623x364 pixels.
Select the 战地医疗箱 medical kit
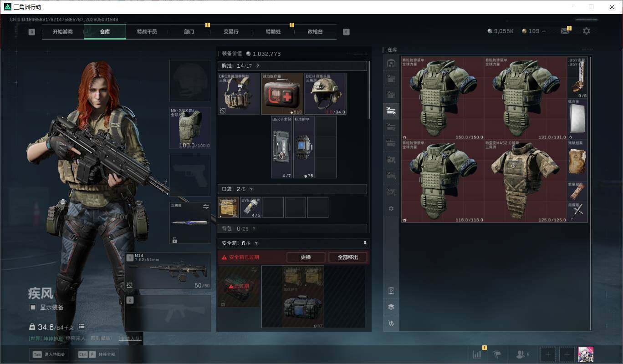[282, 94]
